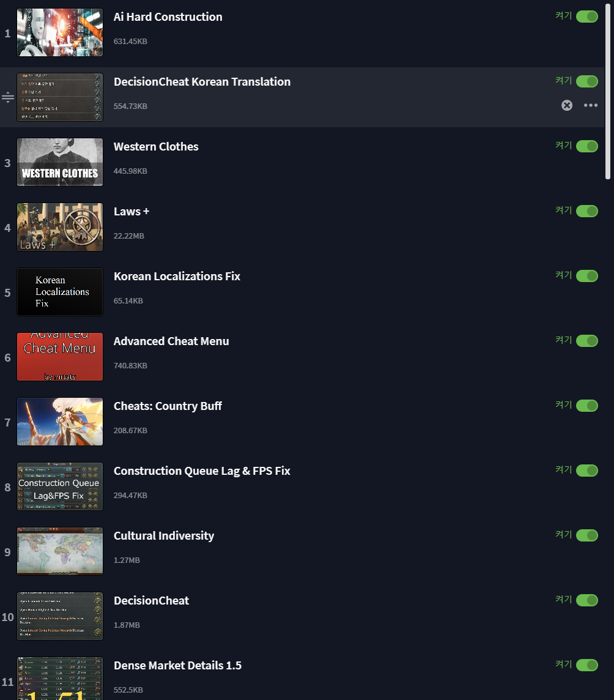Image resolution: width=614 pixels, height=700 pixels.
Task: Toggle off DecisionCheat Korean Translation
Action: (x=586, y=81)
